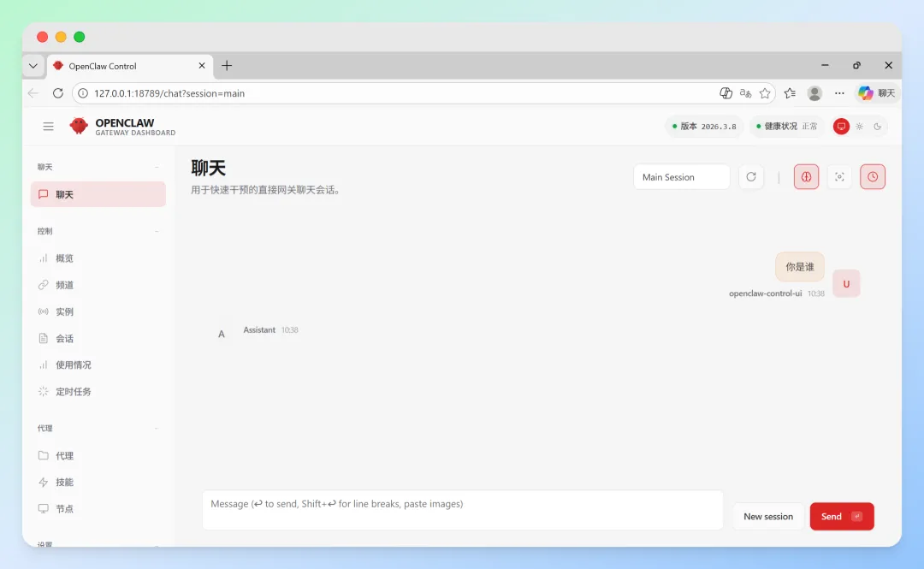Click the green macOS zoom button
The image size is (924, 569).
[x=79, y=37]
